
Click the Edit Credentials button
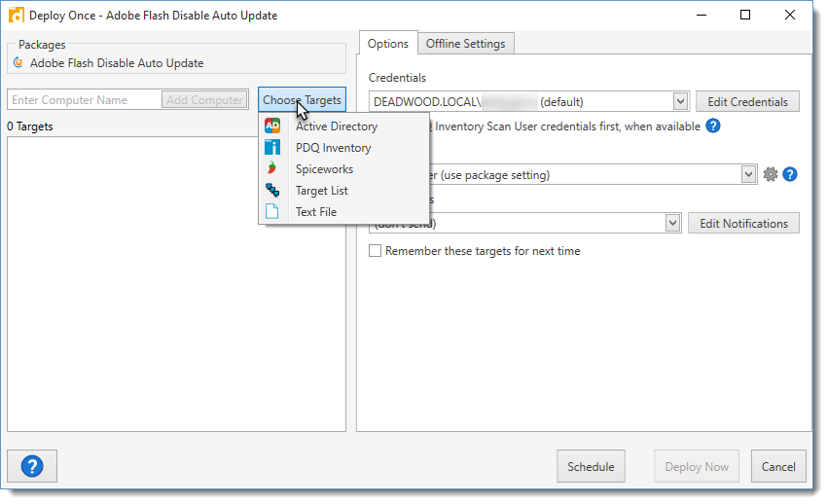[x=747, y=101]
